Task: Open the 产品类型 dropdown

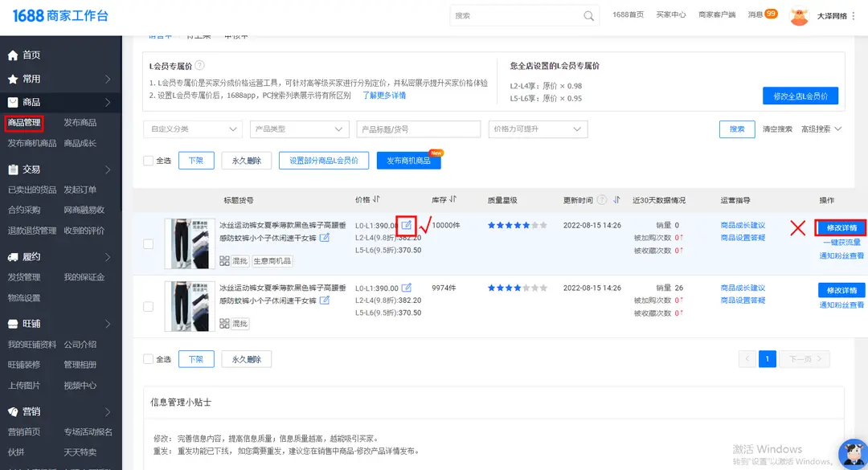Action: (298, 129)
